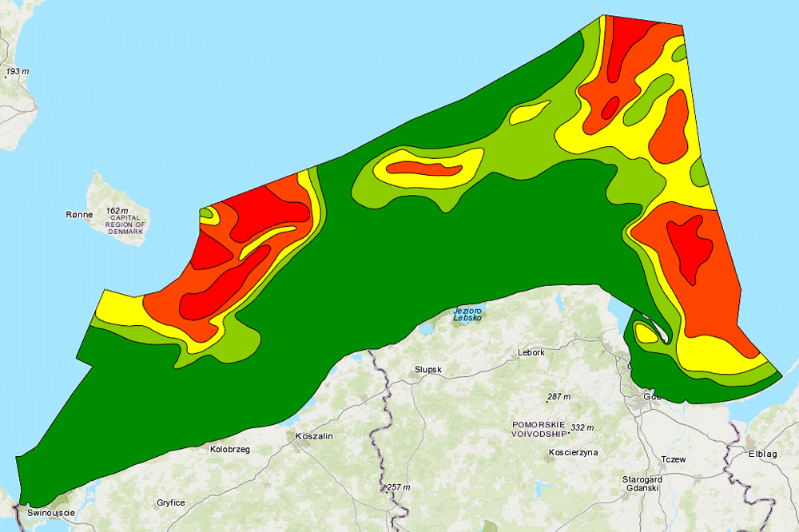Click the Swinoujscie city label
The width and height of the screenshot is (799, 532).
click(50, 512)
